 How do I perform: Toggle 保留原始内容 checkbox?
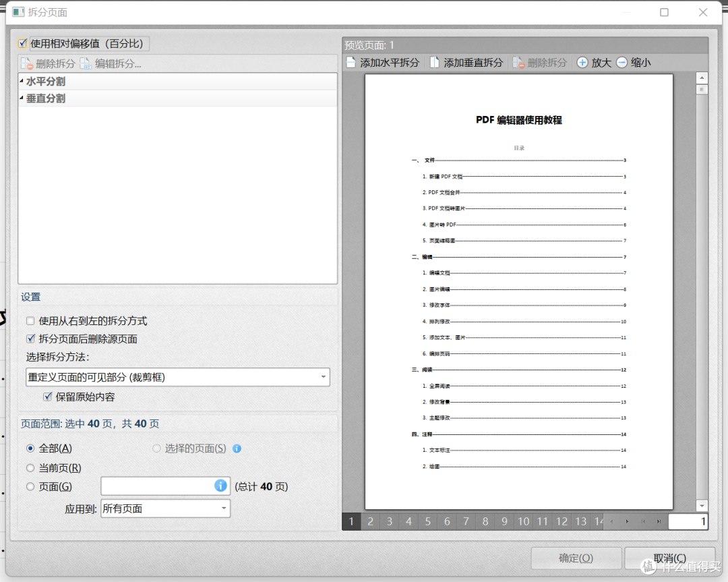pos(47,397)
